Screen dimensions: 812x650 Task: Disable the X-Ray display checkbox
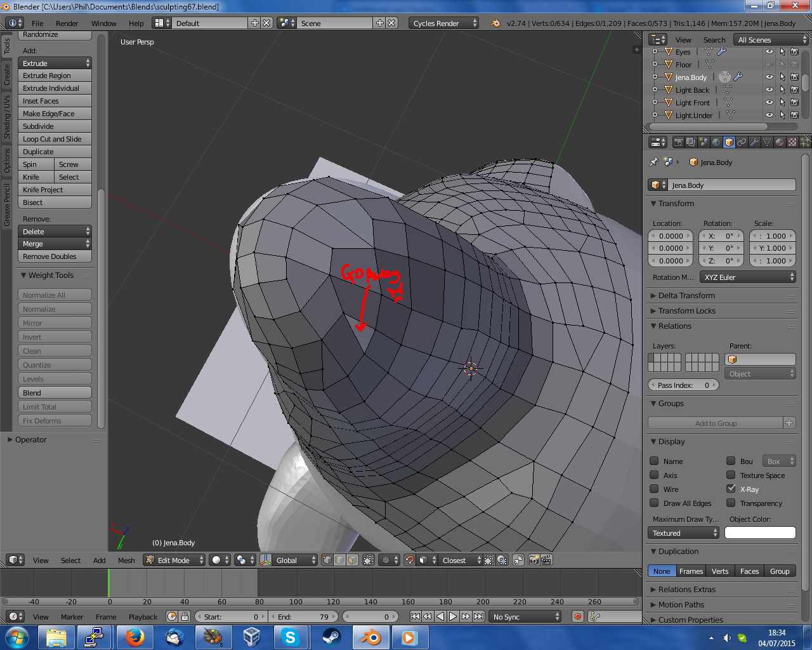731,489
